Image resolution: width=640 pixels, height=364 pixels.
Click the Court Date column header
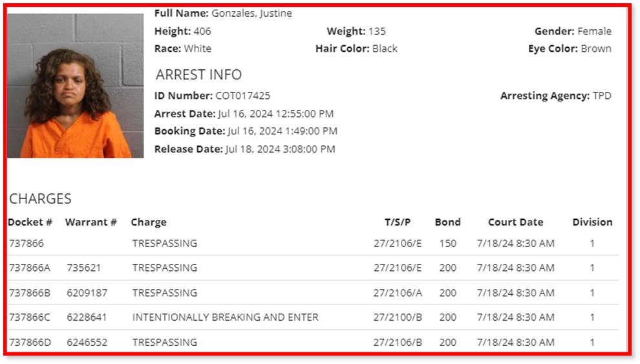(x=515, y=222)
